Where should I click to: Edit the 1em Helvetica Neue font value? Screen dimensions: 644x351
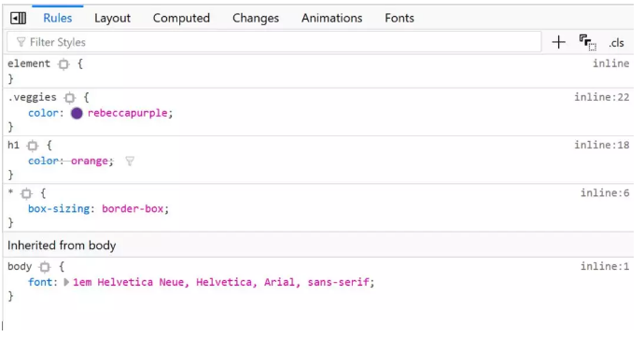(x=221, y=282)
